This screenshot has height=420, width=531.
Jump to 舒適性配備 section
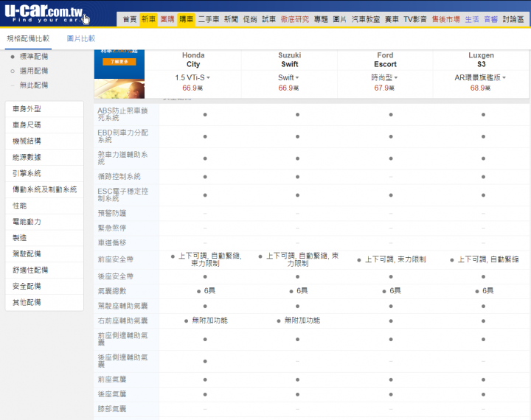44,270
